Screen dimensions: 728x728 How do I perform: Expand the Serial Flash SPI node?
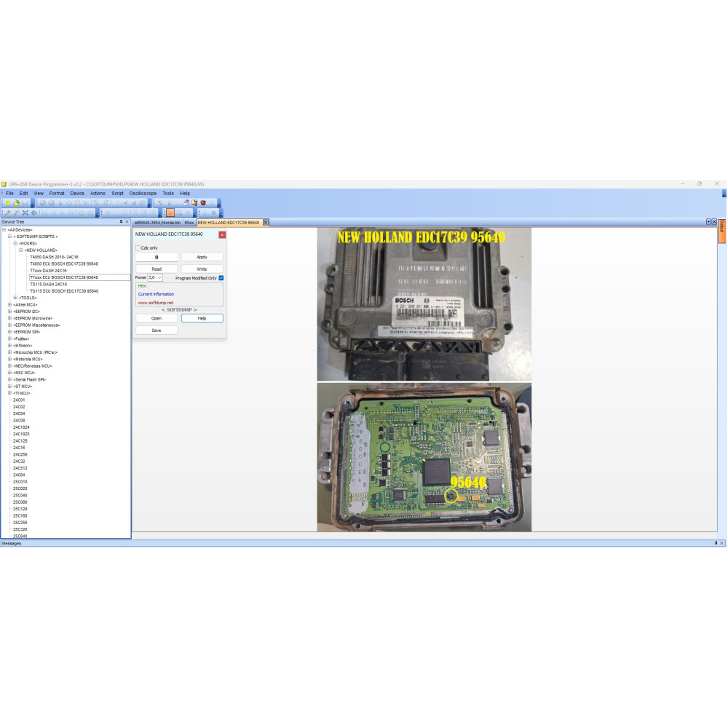pyautogui.click(x=9, y=380)
